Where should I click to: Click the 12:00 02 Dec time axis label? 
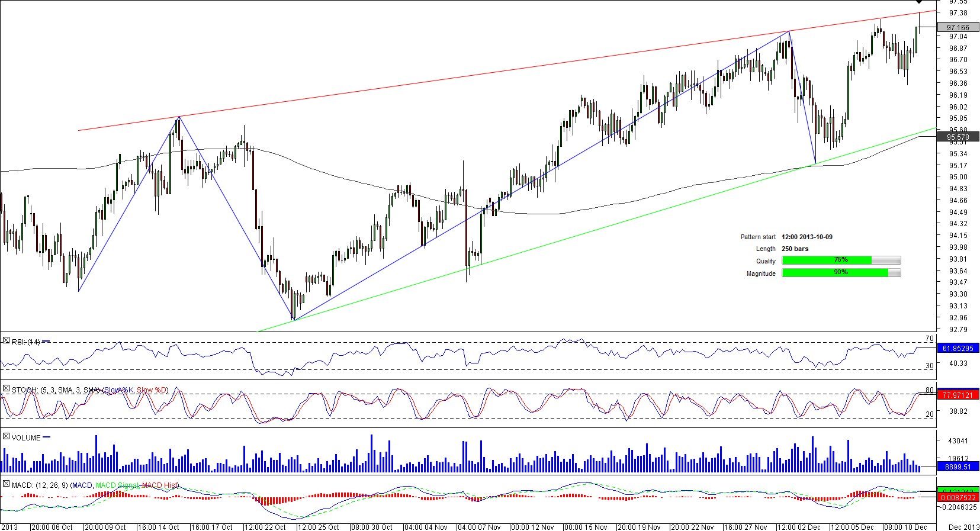[799, 527]
